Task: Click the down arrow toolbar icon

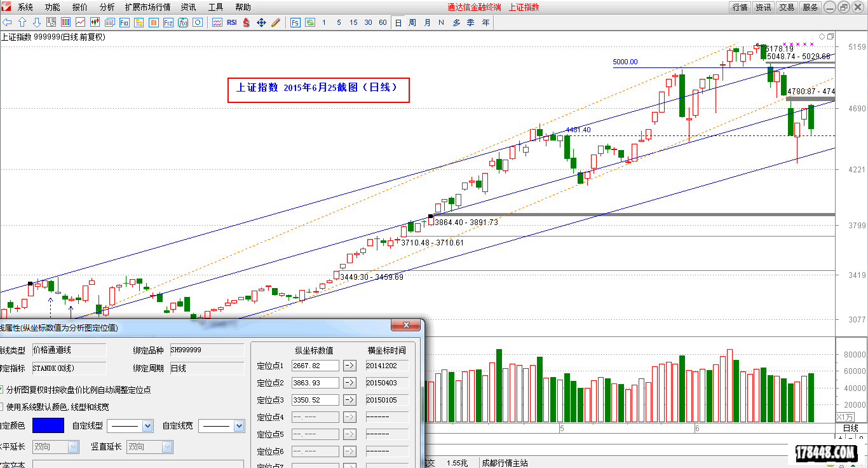Action: pyautogui.click(x=37, y=22)
